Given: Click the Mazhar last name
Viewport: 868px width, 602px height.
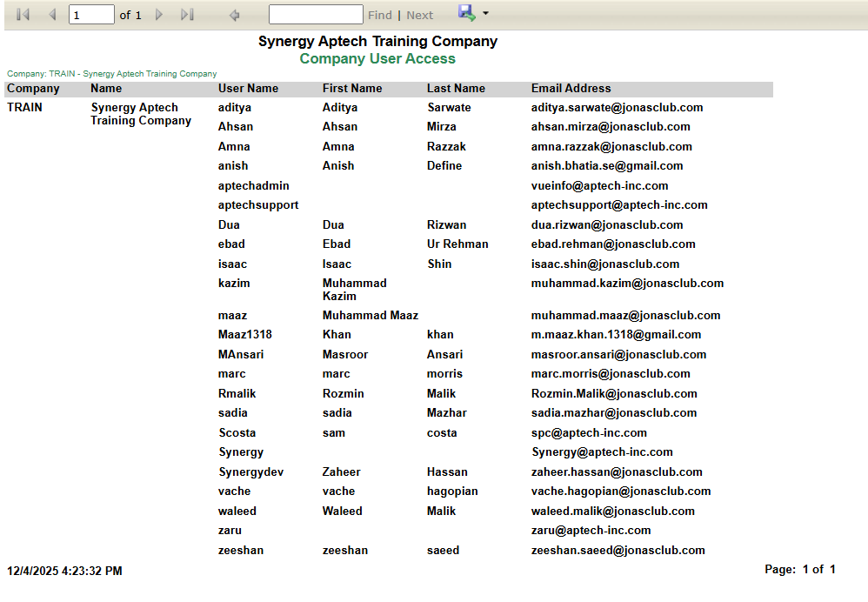Looking at the screenshot, I should point(447,413).
